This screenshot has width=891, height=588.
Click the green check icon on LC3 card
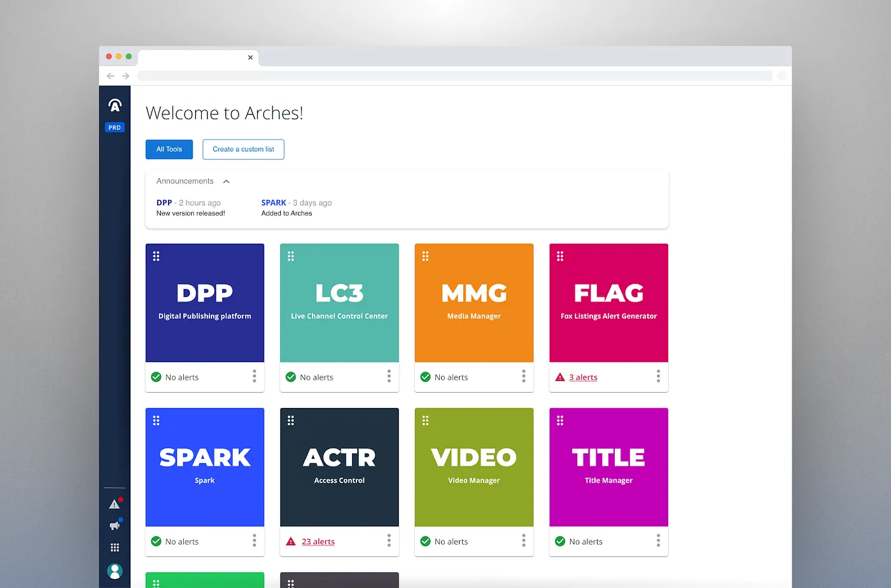click(291, 377)
